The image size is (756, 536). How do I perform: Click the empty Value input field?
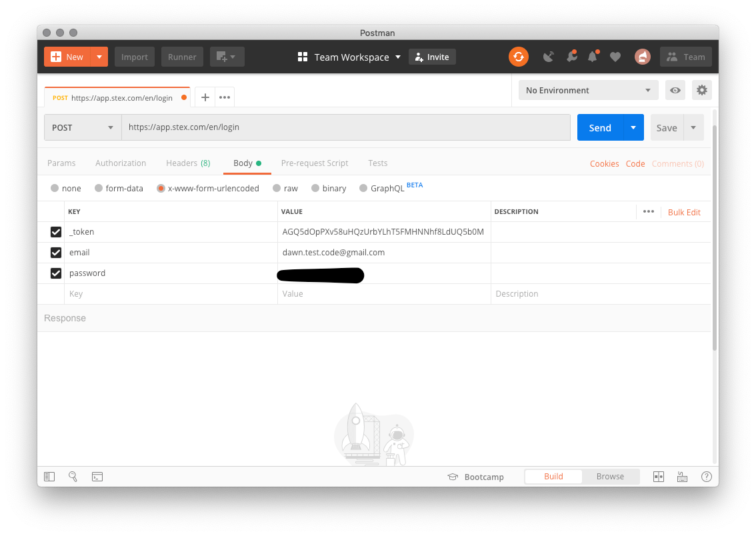click(384, 293)
